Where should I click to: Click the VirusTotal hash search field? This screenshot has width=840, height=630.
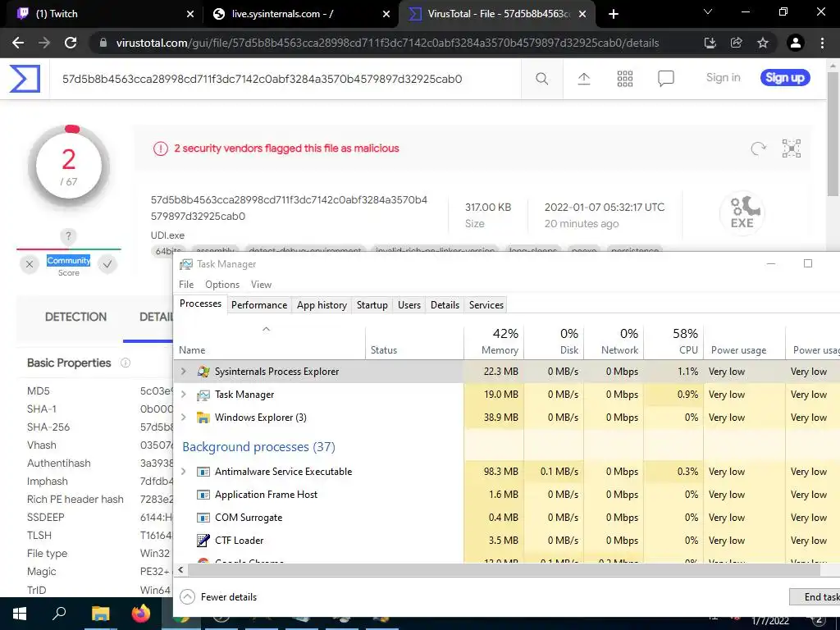285,80
